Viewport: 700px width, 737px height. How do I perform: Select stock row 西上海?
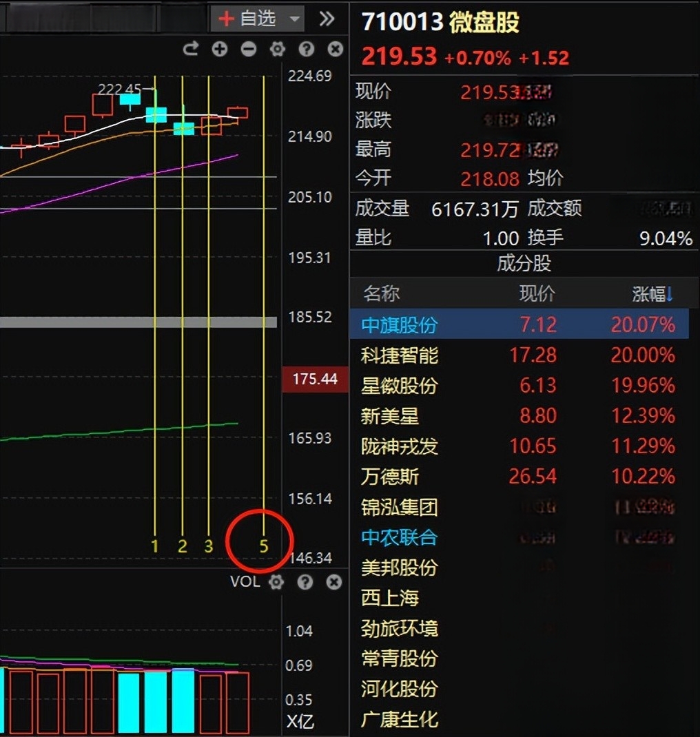[x=519, y=599]
